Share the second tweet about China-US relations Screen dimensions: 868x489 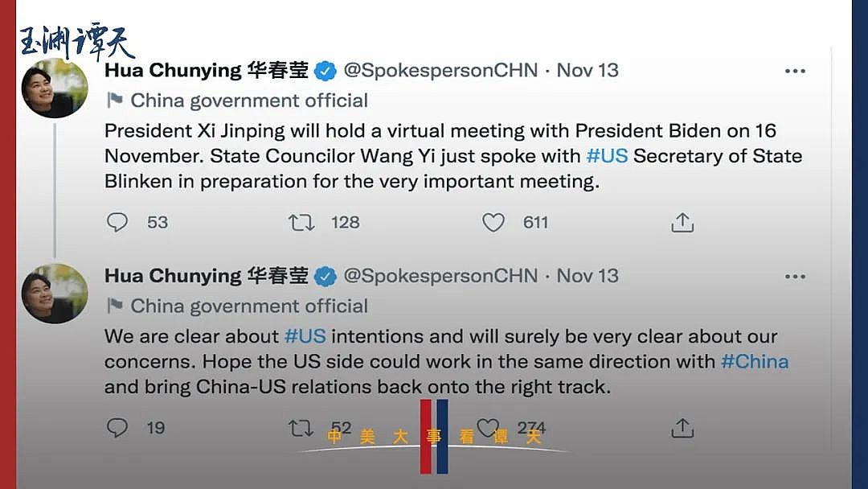[x=682, y=427]
